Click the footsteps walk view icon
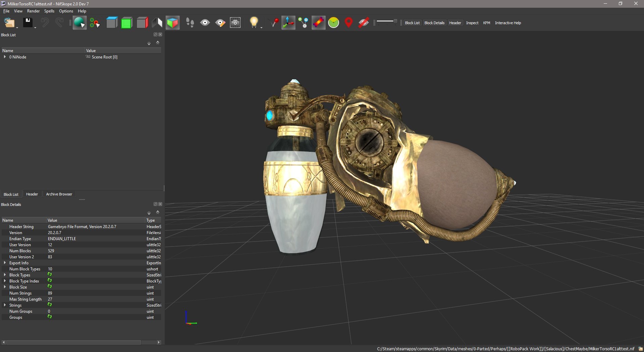The image size is (644, 352). (x=190, y=23)
